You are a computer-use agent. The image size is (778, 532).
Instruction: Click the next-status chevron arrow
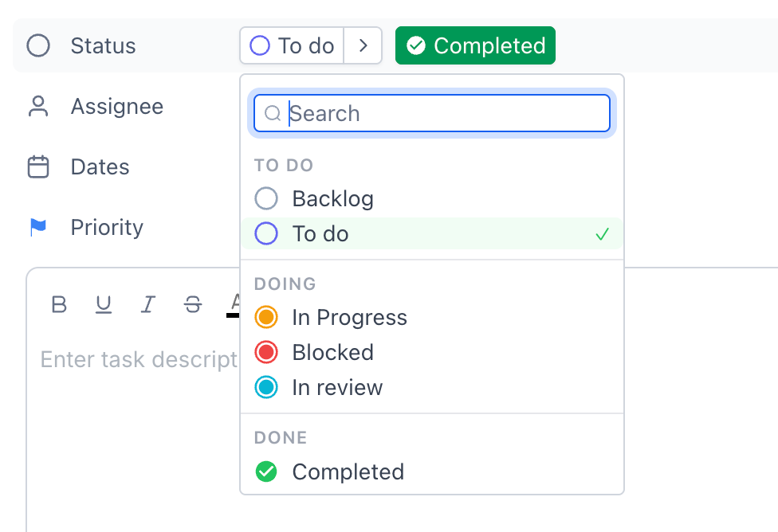pos(363,45)
